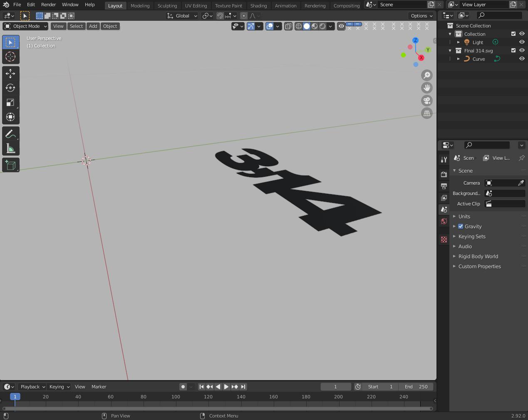This screenshot has height=420, width=528.
Task: Click the Options button in the header
Action: (421, 16)
